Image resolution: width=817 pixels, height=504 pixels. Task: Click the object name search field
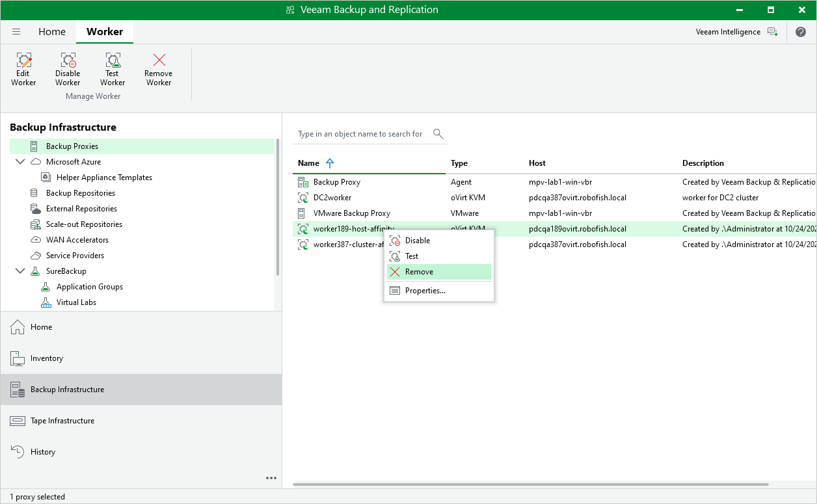362,134
